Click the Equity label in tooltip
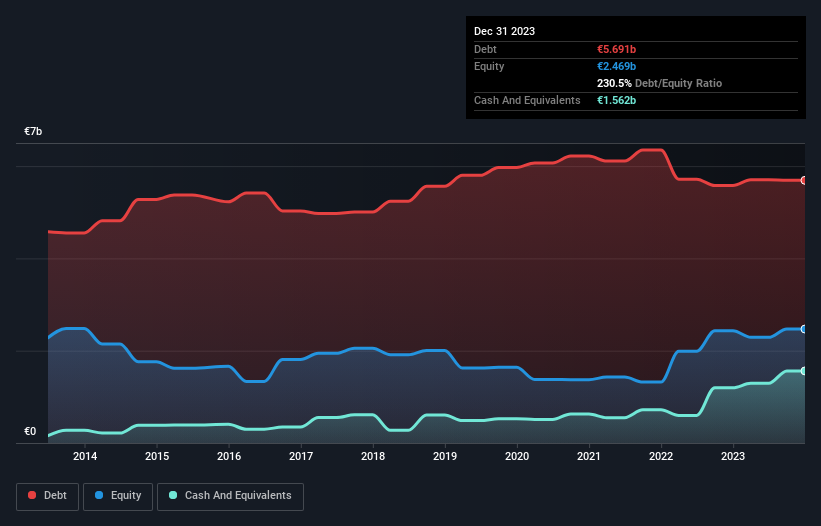Viewport: 821px width, 526px height. pyautogui.click(x=489, y=66)
